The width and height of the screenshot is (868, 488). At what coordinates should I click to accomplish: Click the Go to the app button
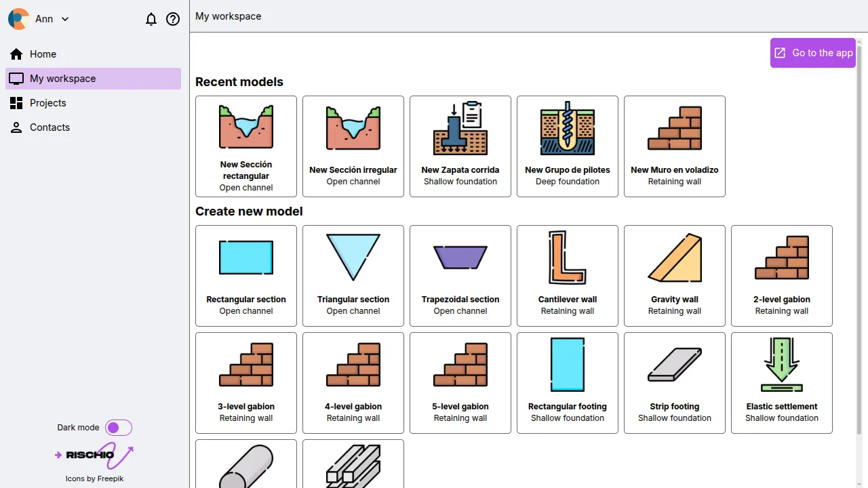click(x=812, y=53)
